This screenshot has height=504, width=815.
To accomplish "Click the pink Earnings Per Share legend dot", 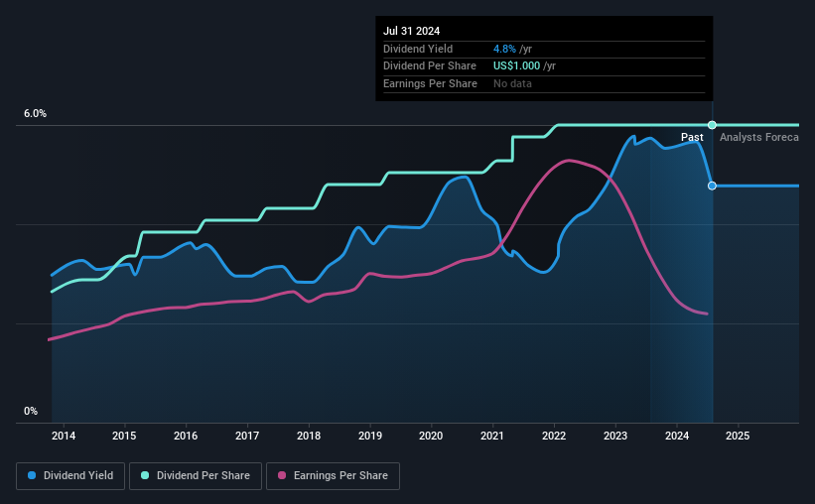I will [282, 475].
